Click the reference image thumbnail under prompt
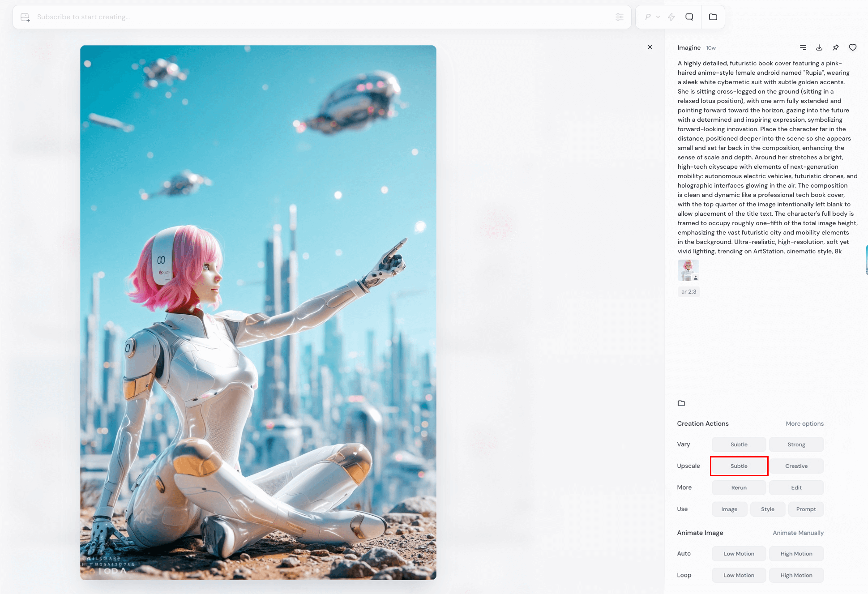This screenshot has height=594, width=868. [688, 270]
